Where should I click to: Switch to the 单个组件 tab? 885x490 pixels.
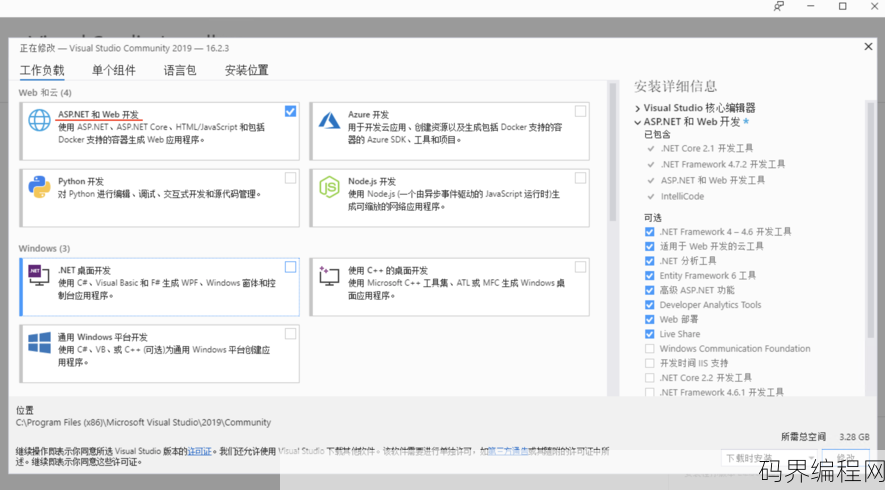(x=114, y=71)
